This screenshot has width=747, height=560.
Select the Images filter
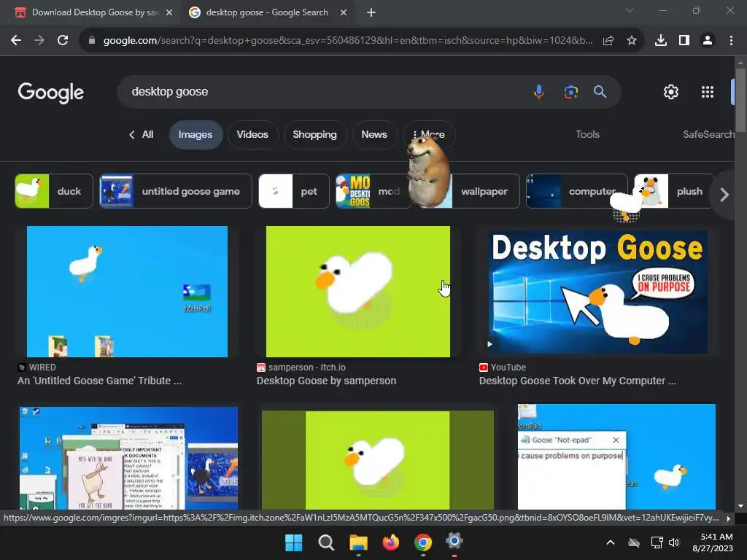pos(196,135)
